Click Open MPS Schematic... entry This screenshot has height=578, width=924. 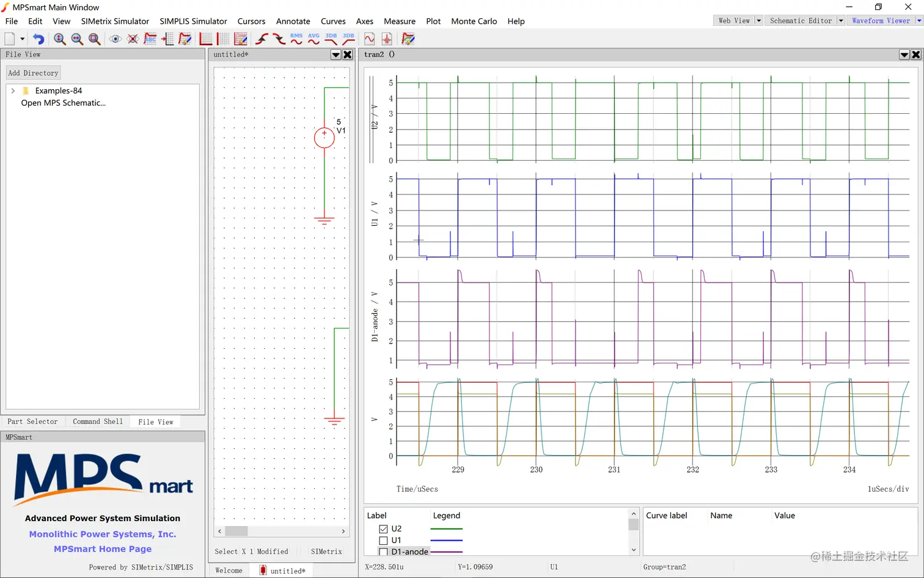click(x=64, y=103)
